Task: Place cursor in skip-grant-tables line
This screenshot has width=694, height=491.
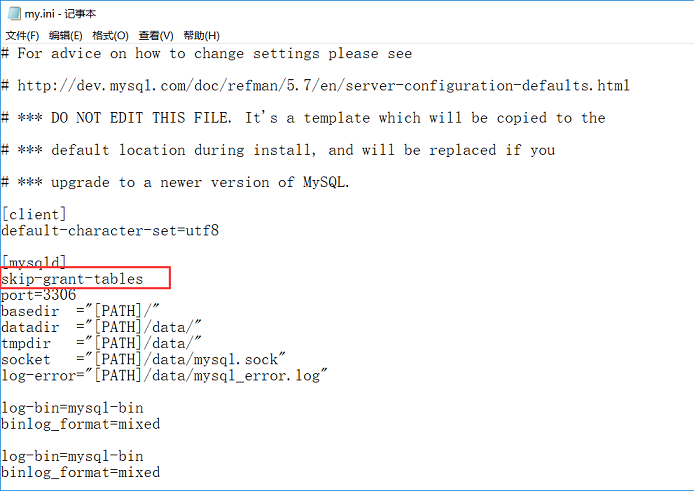Action: tap(72, 279)
